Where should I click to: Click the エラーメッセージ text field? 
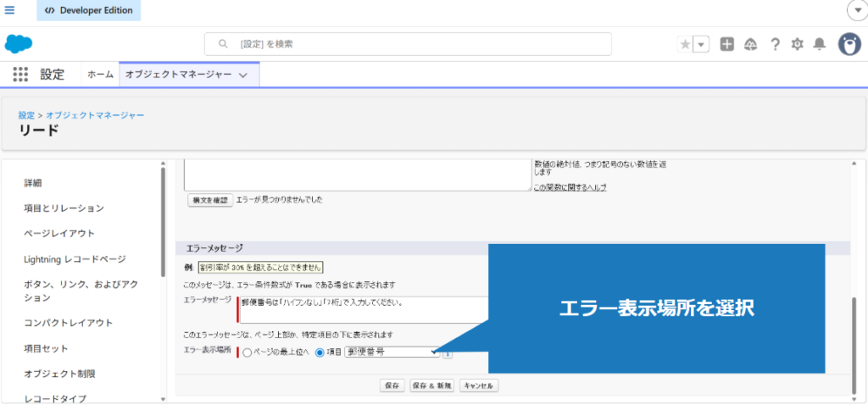click(364, 309)
